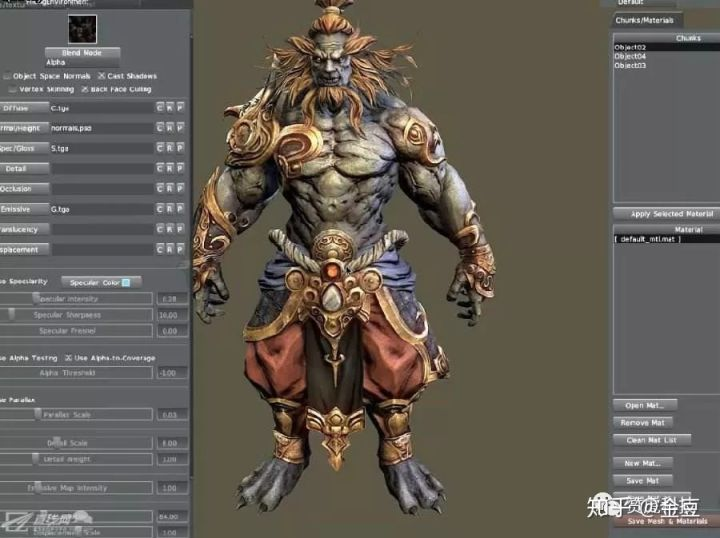Click the P button in the Normal/Height row

(x=180, y=128)
